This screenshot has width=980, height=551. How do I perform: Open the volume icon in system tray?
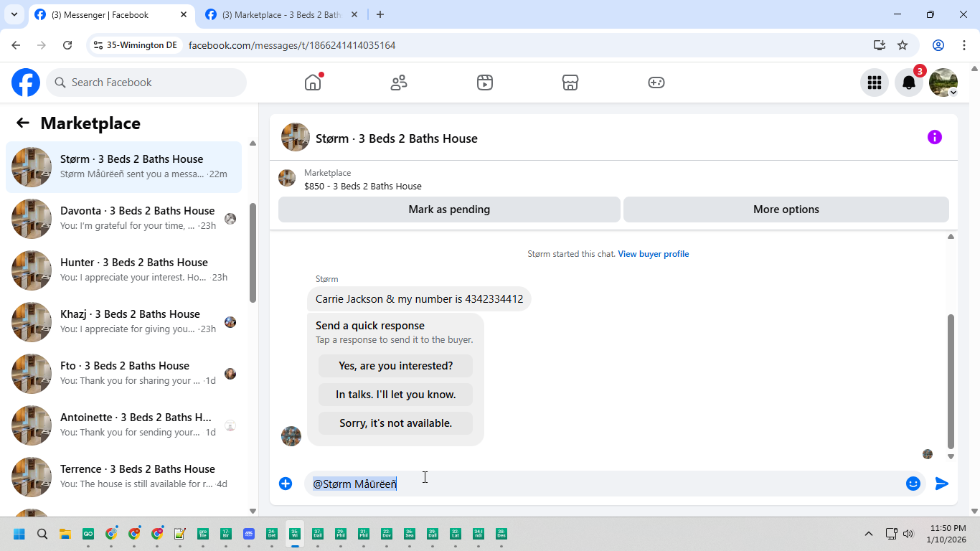[908, 534]
